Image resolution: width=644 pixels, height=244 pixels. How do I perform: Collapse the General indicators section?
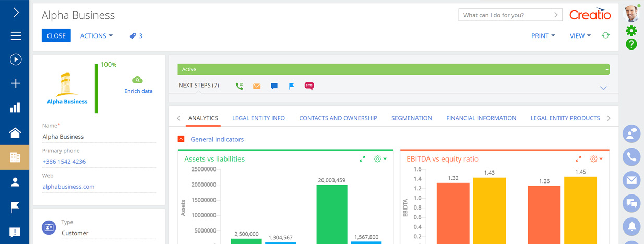click(181, 139)
